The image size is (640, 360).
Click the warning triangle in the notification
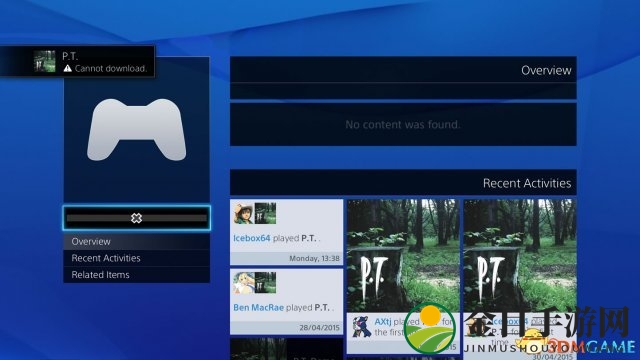[x=67, y=69]
